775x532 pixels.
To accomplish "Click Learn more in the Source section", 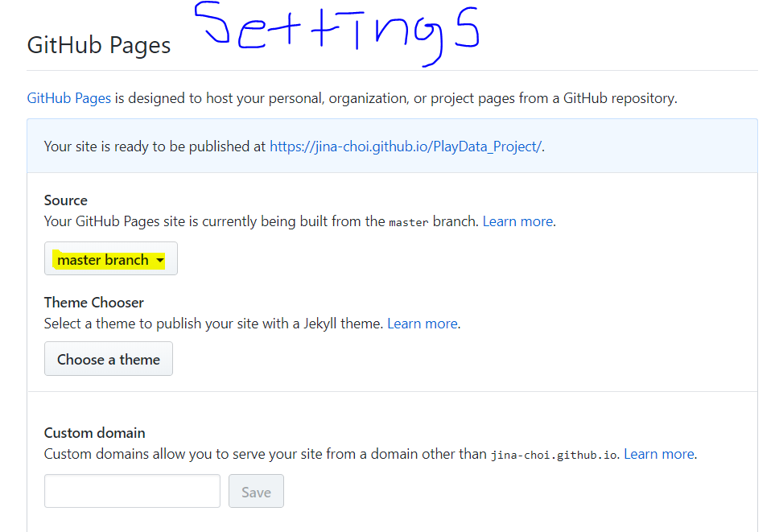I will (x=517, y=221).
